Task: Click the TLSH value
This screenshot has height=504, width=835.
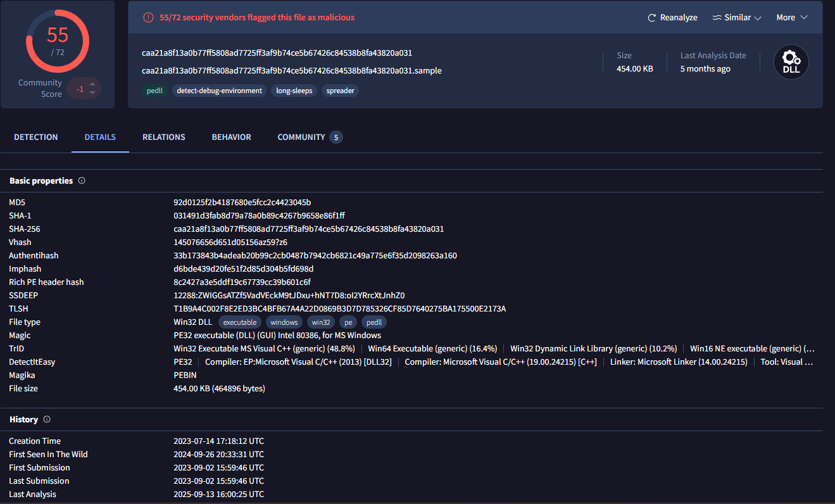Action: (340, 309)
